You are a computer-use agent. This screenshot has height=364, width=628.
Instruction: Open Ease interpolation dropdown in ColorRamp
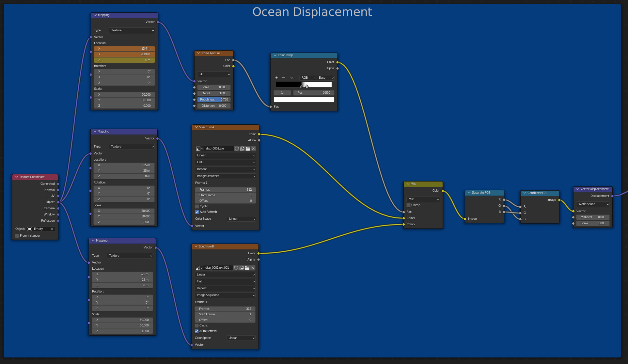326,78
